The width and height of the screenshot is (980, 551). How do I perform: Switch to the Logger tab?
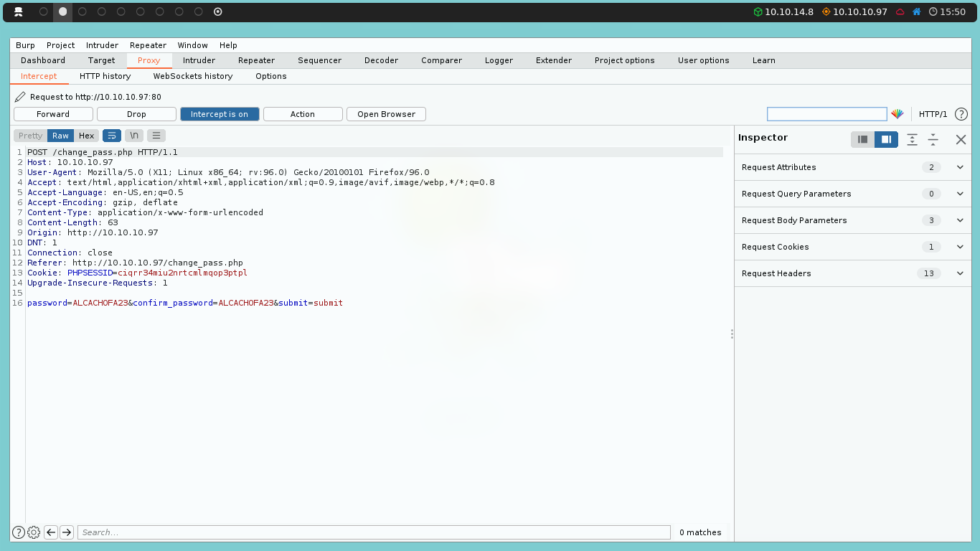(499, 60)
